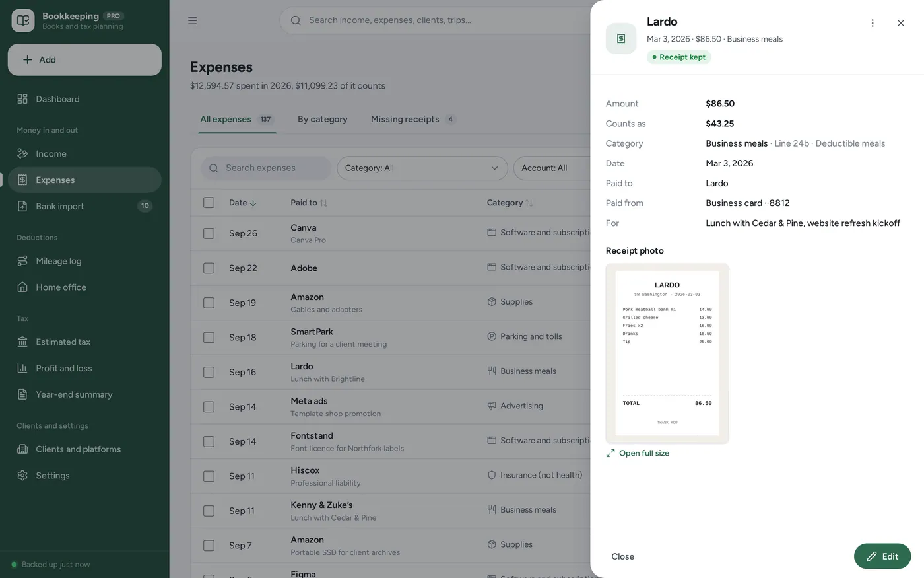Check the Meta ads row checkbox
The image size is (924, 578).
[x=209, y=407]
